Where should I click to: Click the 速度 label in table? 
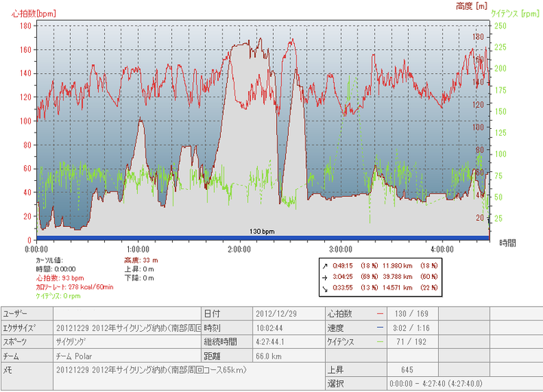point(336,328)
